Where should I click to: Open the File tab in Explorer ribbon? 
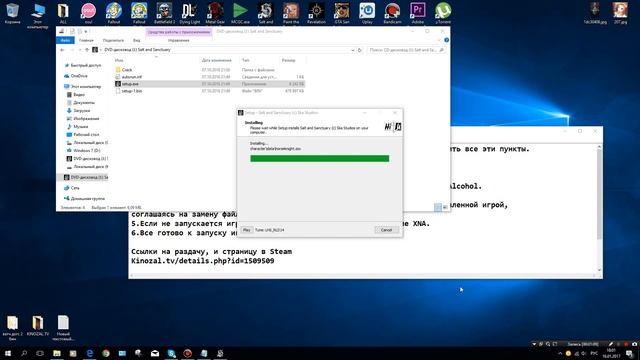point(65,40)
